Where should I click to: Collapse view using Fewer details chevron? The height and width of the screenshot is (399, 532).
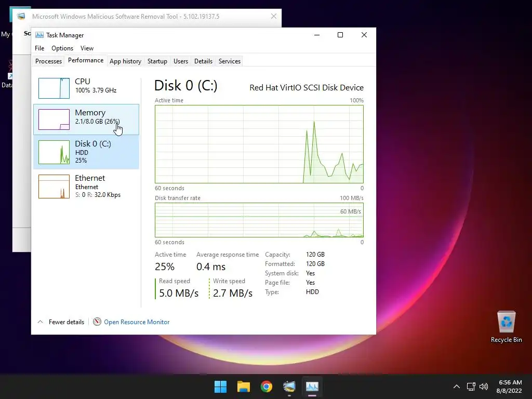point(40,322)
